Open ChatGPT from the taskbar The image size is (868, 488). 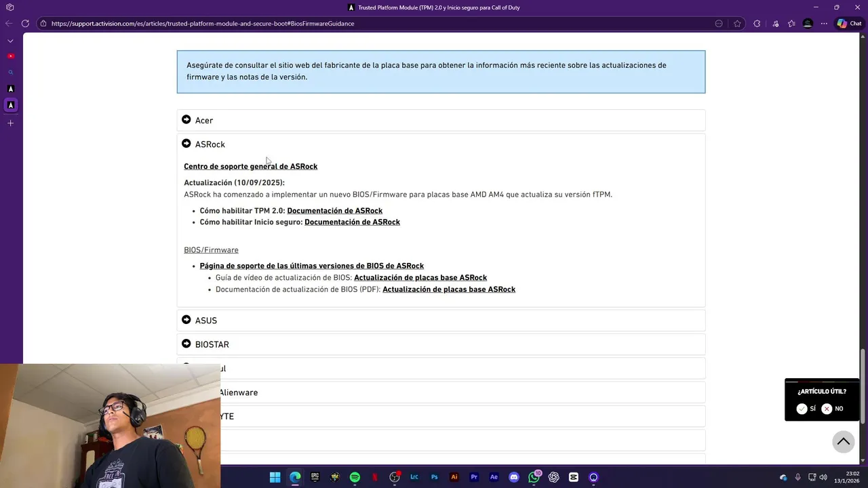tap(554, 477)
